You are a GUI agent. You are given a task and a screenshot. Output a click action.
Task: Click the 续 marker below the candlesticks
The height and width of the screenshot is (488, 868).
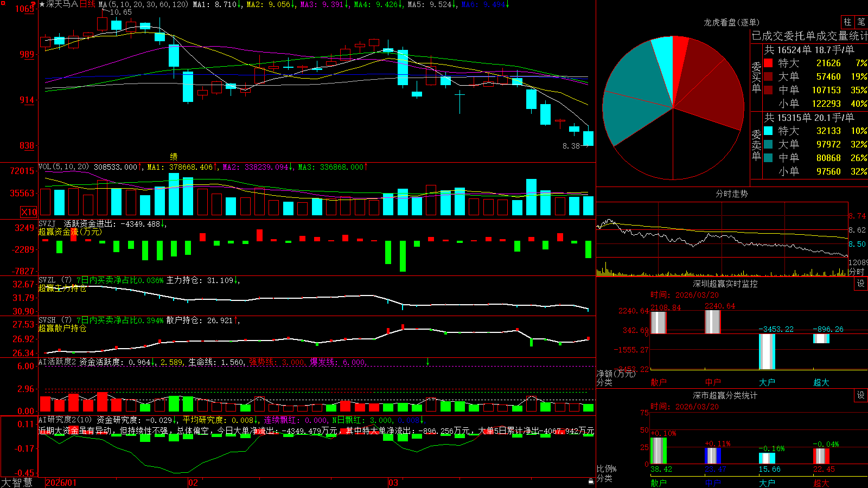coord(174,156)
